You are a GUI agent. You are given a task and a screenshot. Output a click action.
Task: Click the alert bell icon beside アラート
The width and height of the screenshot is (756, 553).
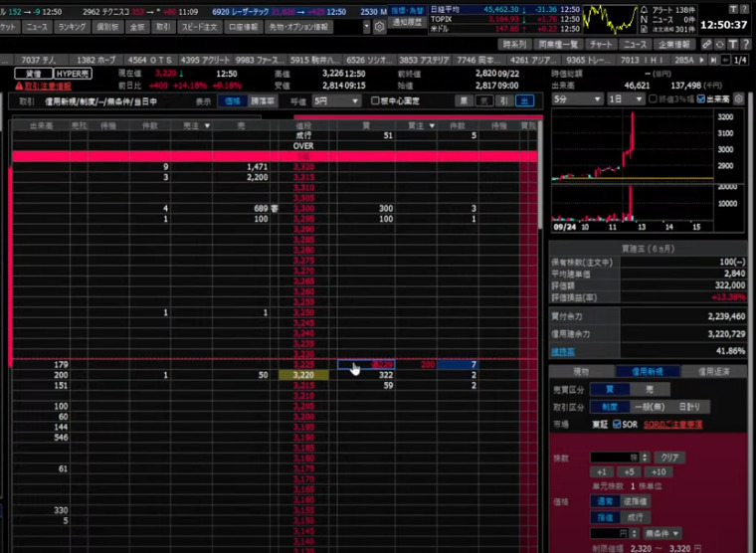coord(645,7)
